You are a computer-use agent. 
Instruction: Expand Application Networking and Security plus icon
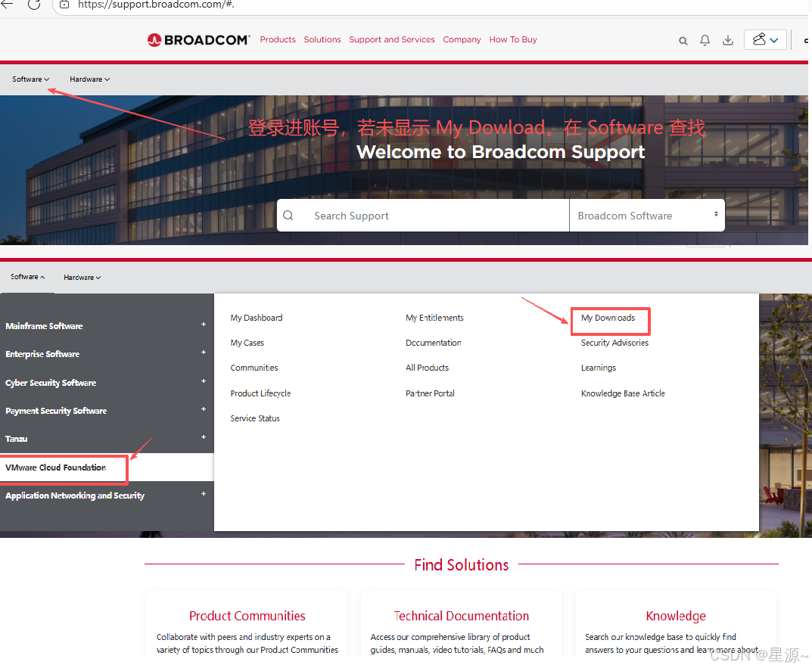click(204, 494)
